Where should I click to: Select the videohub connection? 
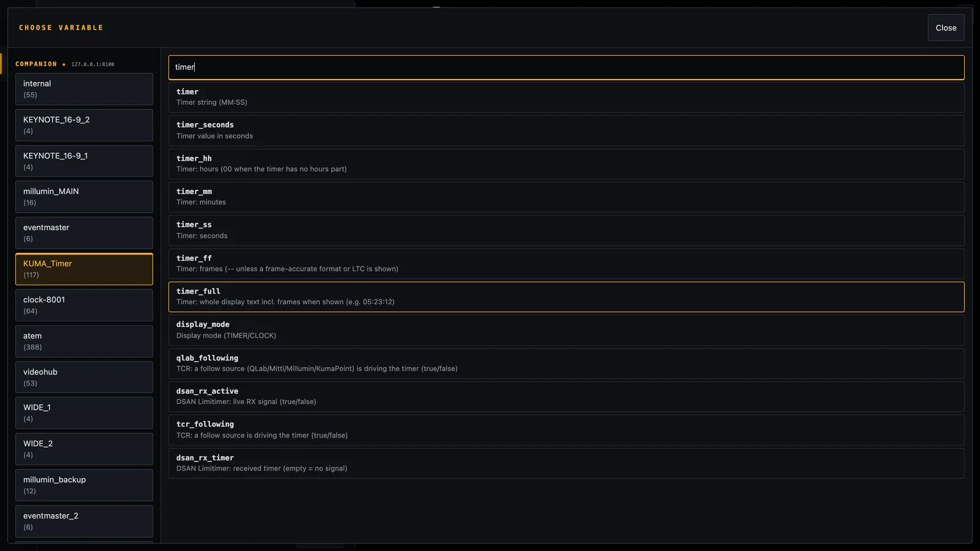84,377
